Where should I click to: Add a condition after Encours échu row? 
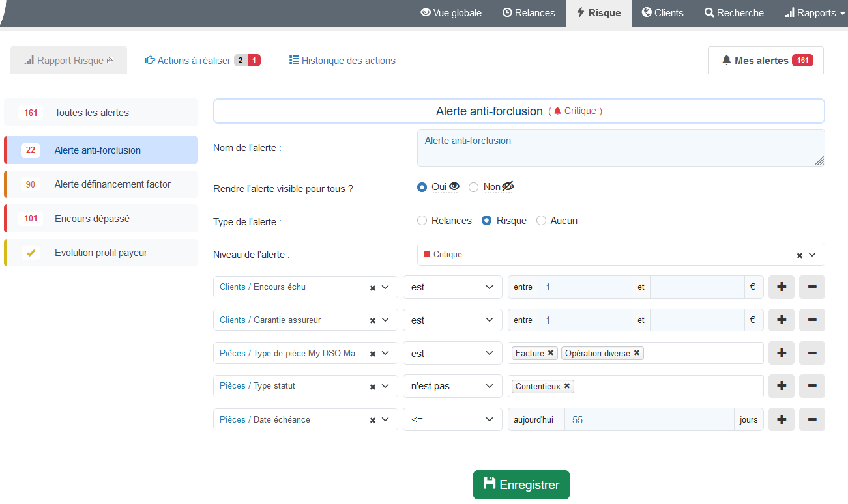tap(782, 287)
